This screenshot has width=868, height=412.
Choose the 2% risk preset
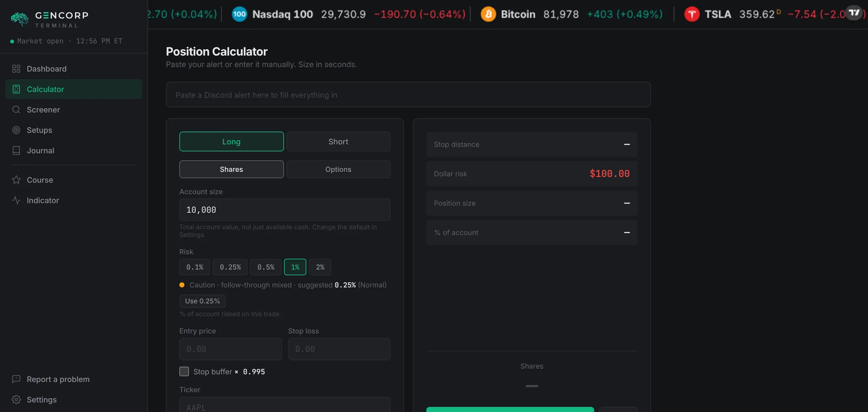pyautogui.click(x=320, y=267)
